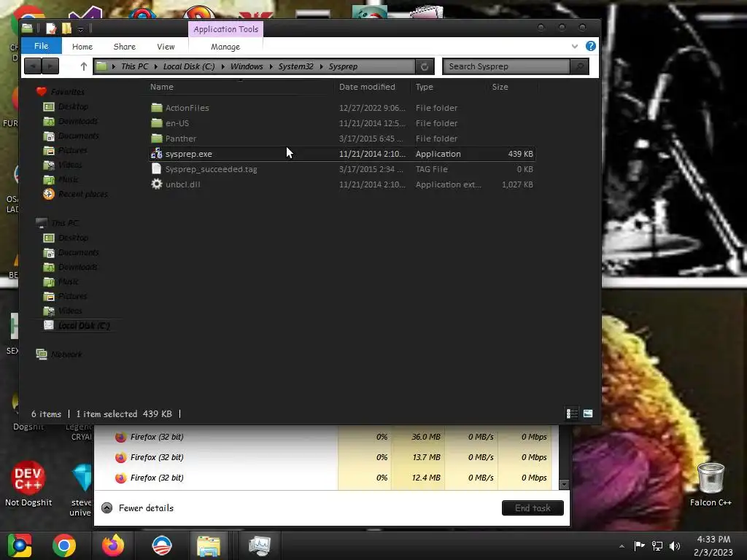Open Firefox from the taskbar
Image resolution: width=747 pixels, height=560 pixels.
click(x=113, y=545)
